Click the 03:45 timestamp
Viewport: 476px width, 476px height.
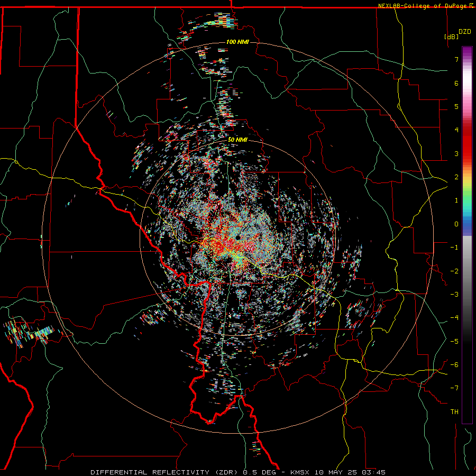click(x=373, y=472)
